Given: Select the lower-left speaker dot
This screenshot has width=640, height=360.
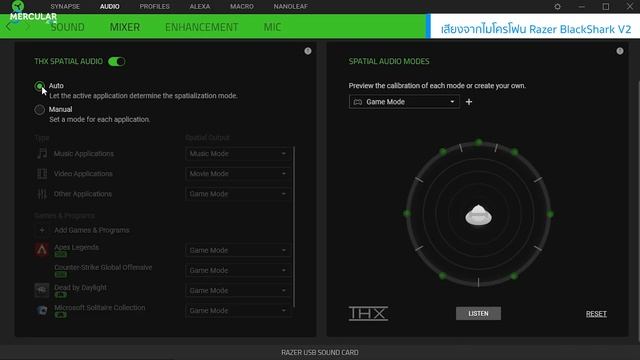Looking at the screenshot, I should click(442, 276).
